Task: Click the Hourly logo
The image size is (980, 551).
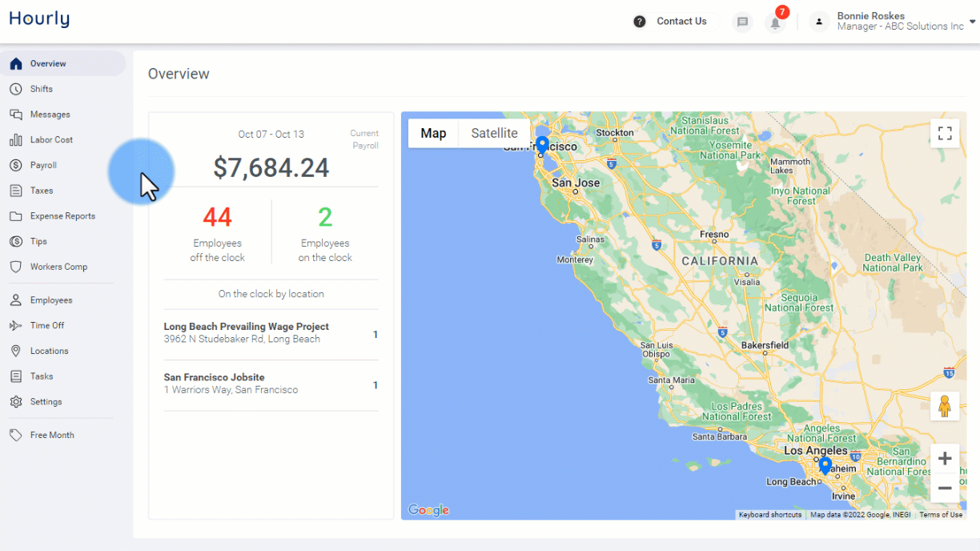Action: point(39,19)
